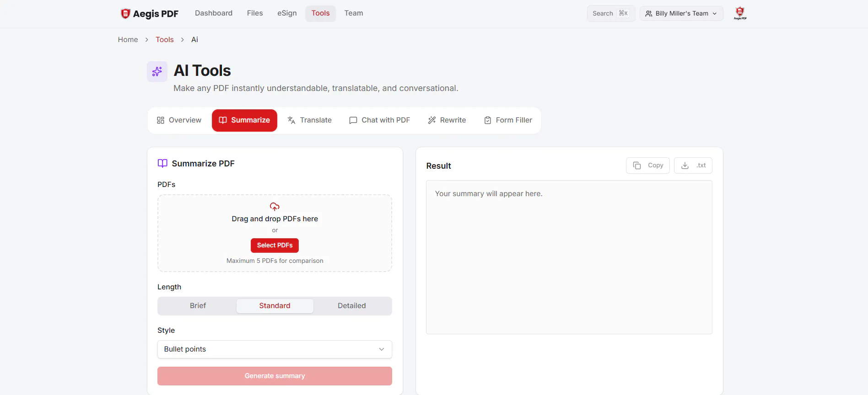Viewport: 868px width, 395px height.
Task: Go to Home via breadcrumb
Action: pos(128,40)
